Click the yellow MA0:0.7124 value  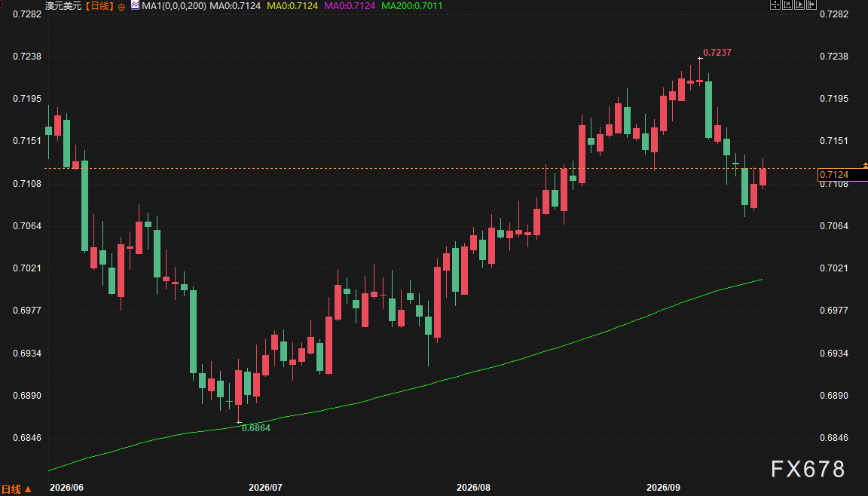(x=292, y=5)
